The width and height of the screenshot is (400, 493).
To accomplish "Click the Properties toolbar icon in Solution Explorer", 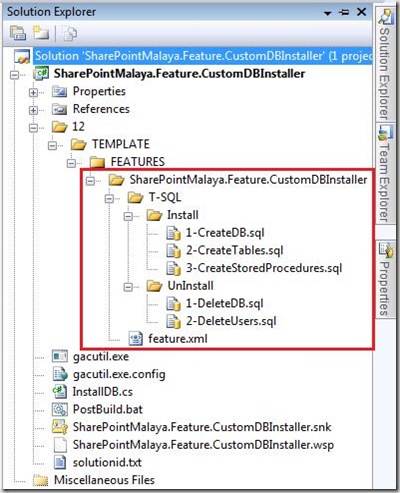I will coord(17,33).
